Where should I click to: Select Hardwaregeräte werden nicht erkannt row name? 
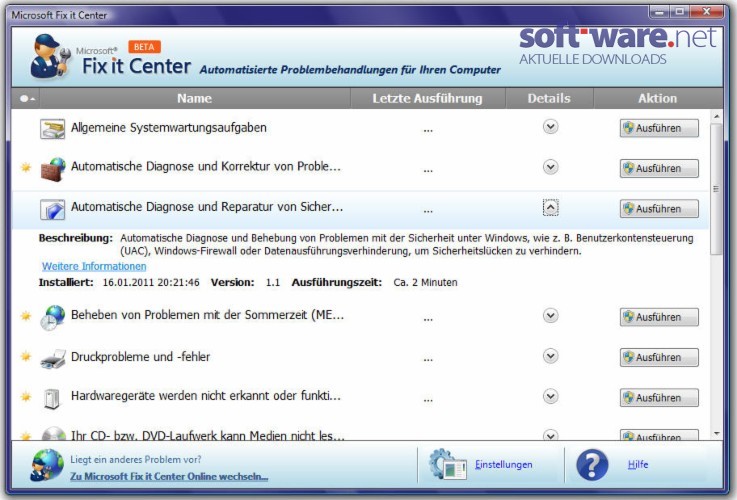(x=206, y=396)
